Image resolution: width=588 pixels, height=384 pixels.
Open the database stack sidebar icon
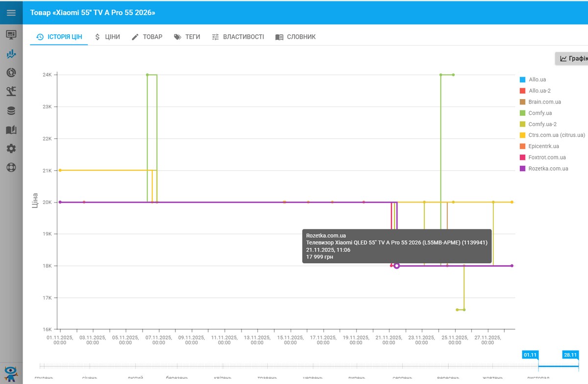[11, 111]
